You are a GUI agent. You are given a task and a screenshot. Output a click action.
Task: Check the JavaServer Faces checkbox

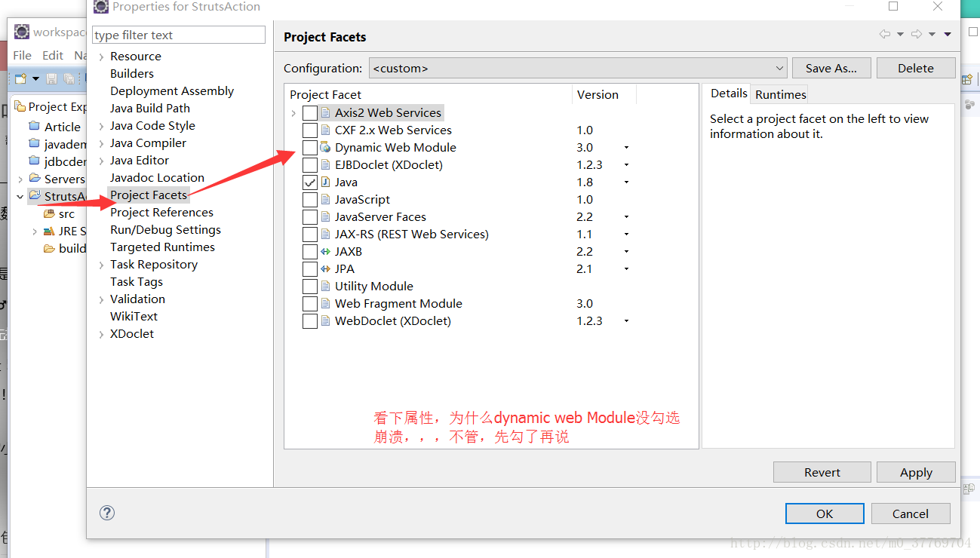309,217
